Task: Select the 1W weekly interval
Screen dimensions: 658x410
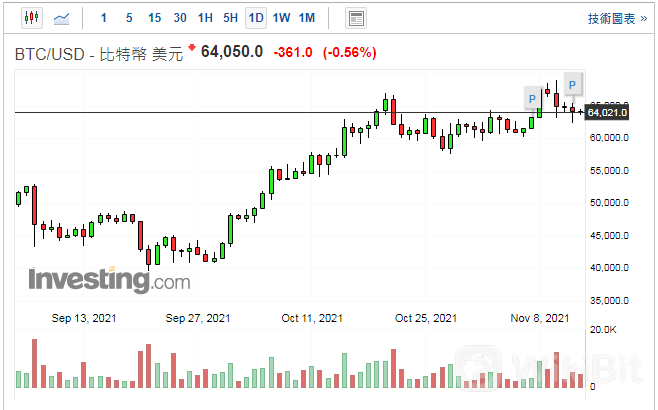Action: [281, 18]
